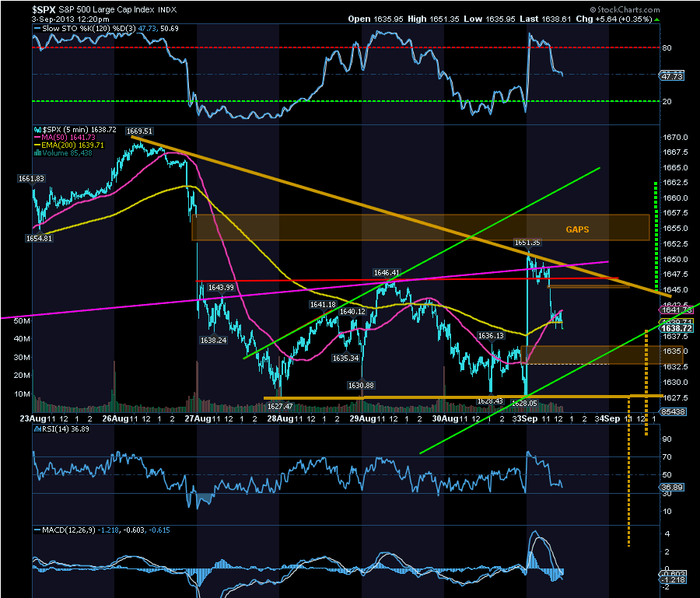Image resolution: width=700 pixels, height=598 pixels.
Task: Click the 3Sep date axis label
Action: 527,418
